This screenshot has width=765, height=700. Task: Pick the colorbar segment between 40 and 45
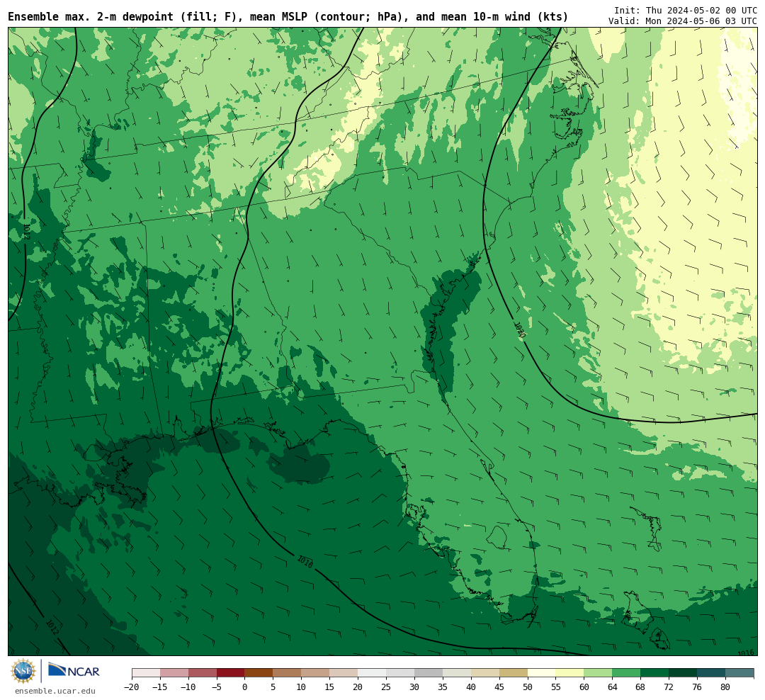(x=485, y=673)
